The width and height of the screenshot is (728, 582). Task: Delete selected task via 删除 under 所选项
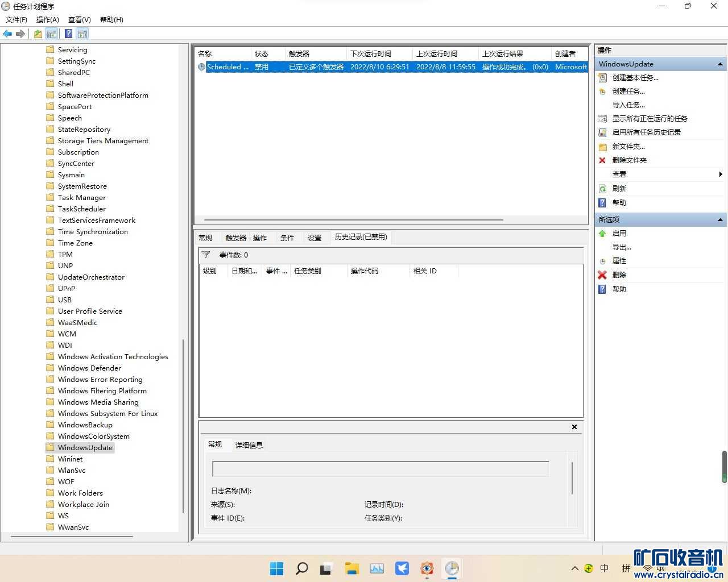tap(619, 275)
